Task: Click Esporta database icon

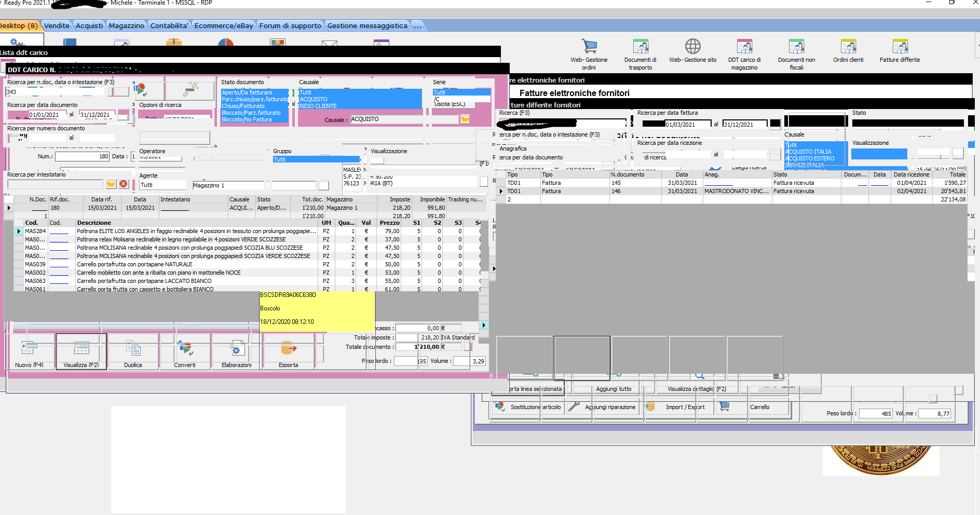Action: (289, 349)
